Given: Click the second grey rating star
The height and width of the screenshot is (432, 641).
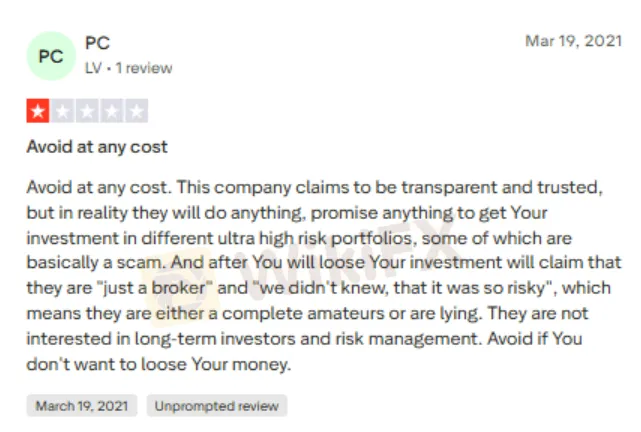Looking at the screenshot, I should [63, 111].
